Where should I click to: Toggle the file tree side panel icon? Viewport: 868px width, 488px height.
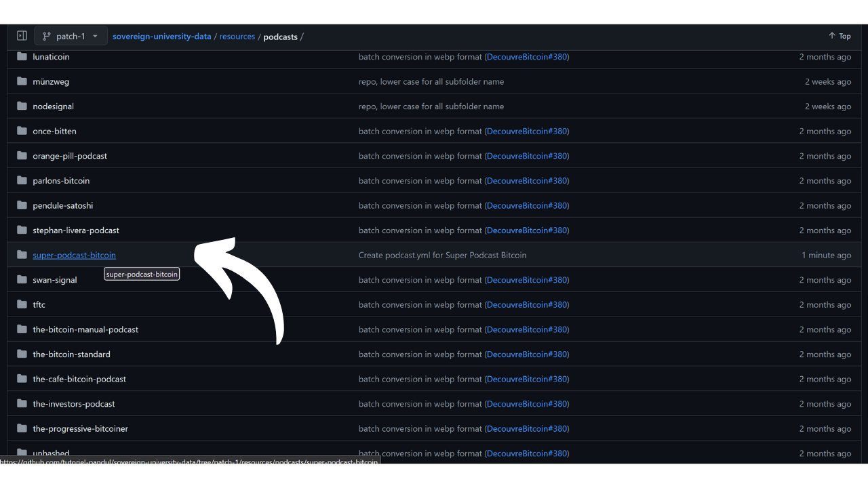tap(22, 36)
